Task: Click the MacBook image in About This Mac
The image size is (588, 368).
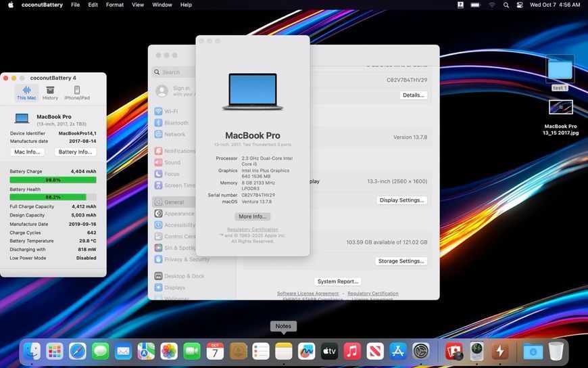Action: coord(253,91)
